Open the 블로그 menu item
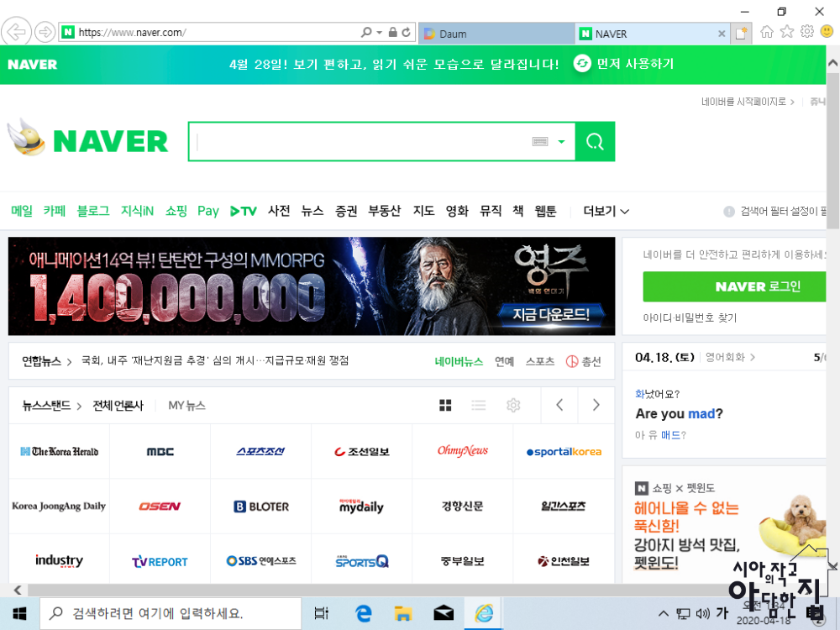The height and width of the screenshot is (630, 840). point(93,211)
